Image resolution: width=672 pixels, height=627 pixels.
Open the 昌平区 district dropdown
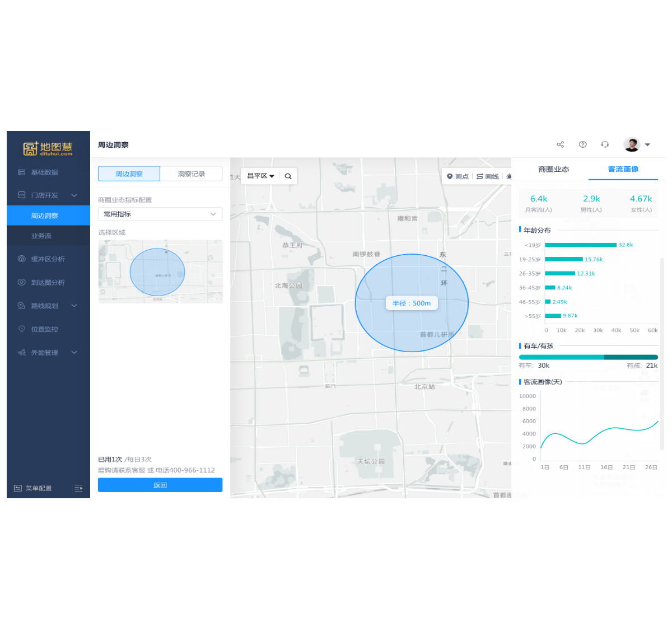tap(261, 176)
